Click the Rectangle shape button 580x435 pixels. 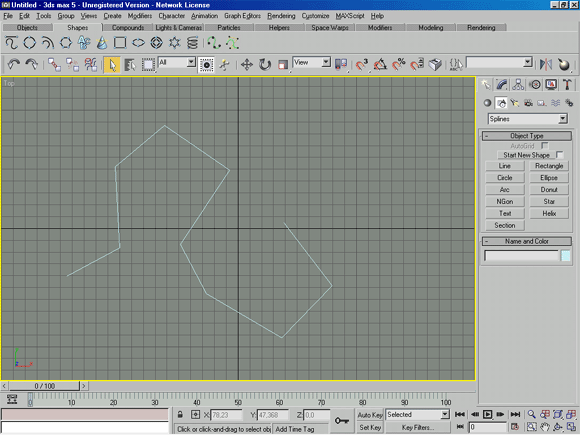pos(549,166)
